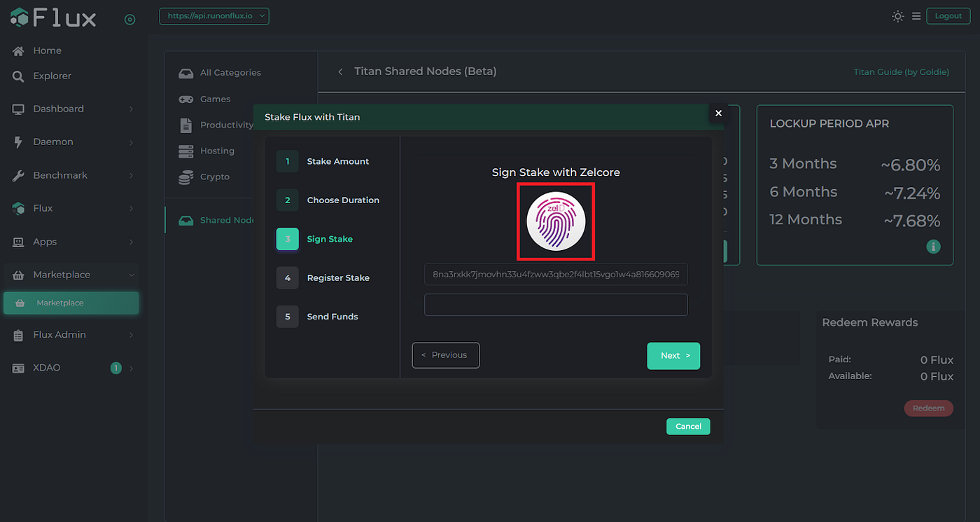
Task: Open the API URL dropdown
Action: pos(214,15)
